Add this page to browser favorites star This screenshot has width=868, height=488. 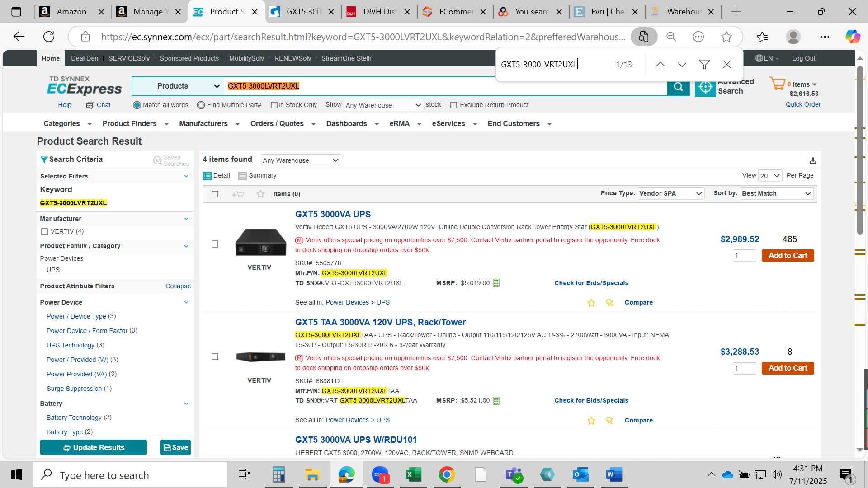726,37
